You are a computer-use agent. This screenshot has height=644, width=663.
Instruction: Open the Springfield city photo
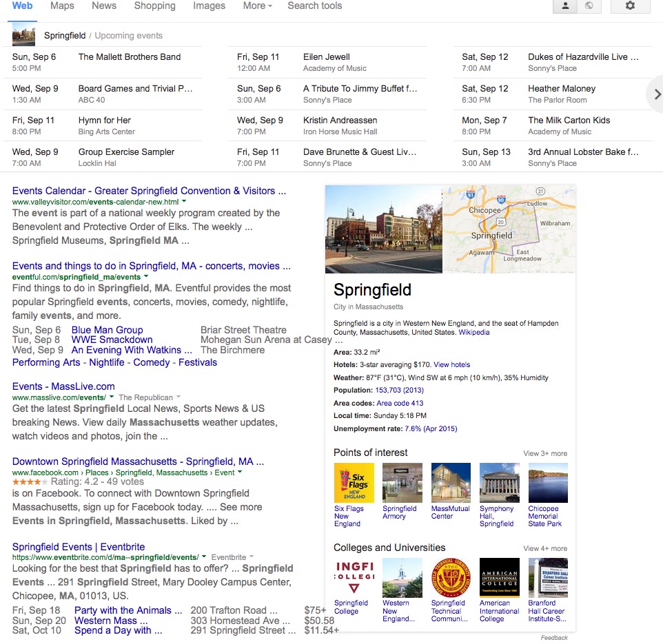(383, 229)
